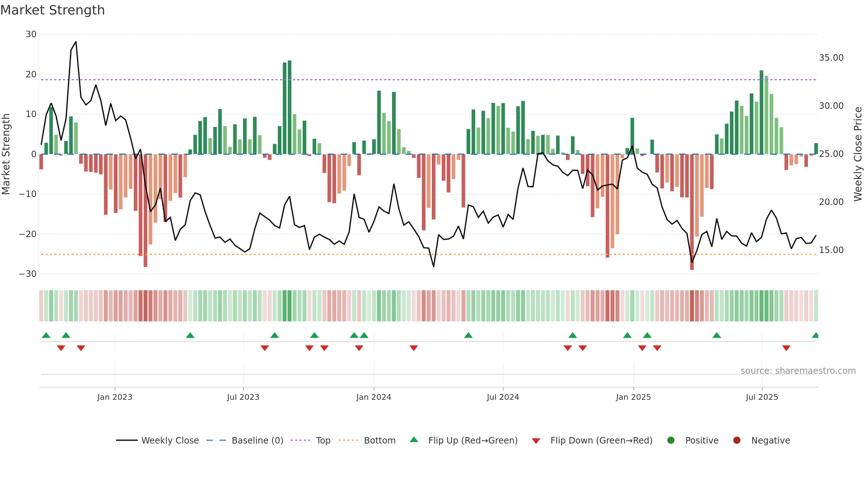Click the −30 tick on the Market Strength axis
Screen dimensions: 868x488
pos(28,274)
